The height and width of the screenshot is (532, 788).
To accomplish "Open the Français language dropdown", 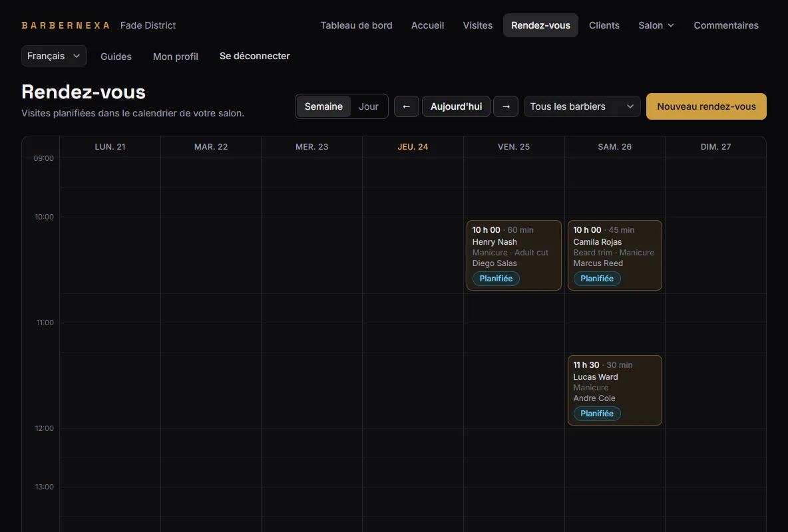I will coord(54,56).
